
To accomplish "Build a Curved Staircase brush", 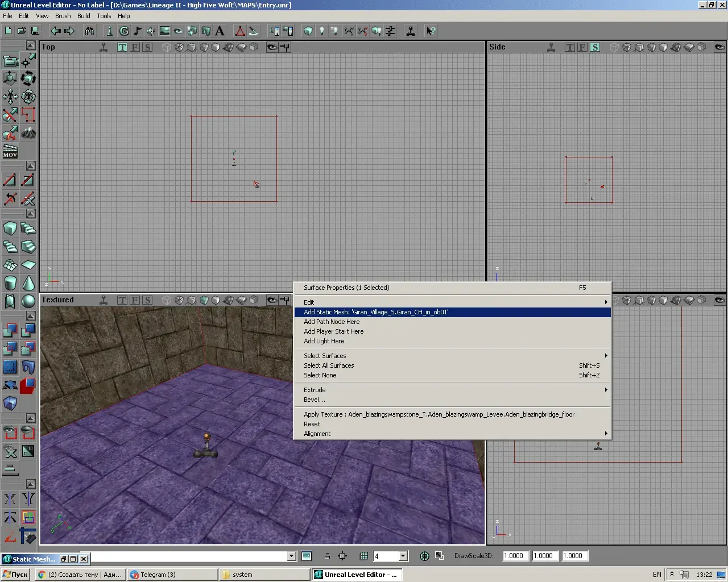I will [28, 228].
